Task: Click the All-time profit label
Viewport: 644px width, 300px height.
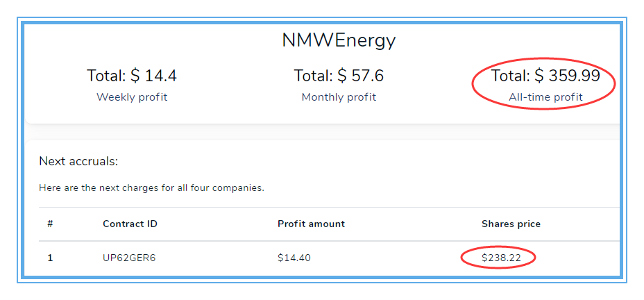Action: tap(546, 97)
